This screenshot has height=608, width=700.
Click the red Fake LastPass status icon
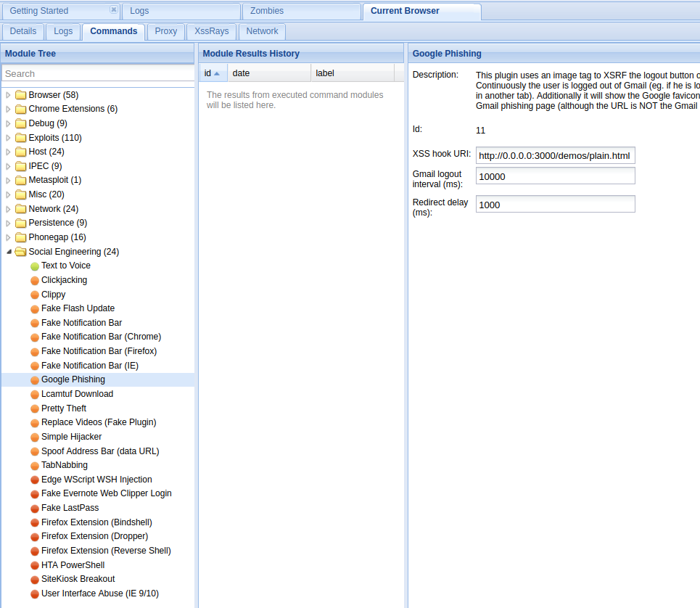click(x=35, y=509)
